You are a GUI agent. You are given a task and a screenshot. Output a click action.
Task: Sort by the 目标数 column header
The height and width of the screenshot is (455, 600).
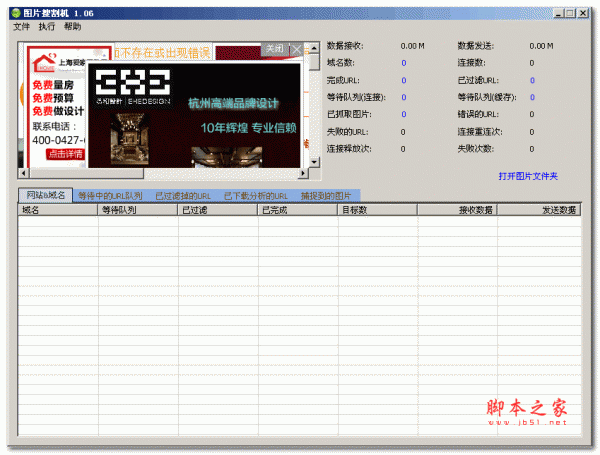coord(378,210)
